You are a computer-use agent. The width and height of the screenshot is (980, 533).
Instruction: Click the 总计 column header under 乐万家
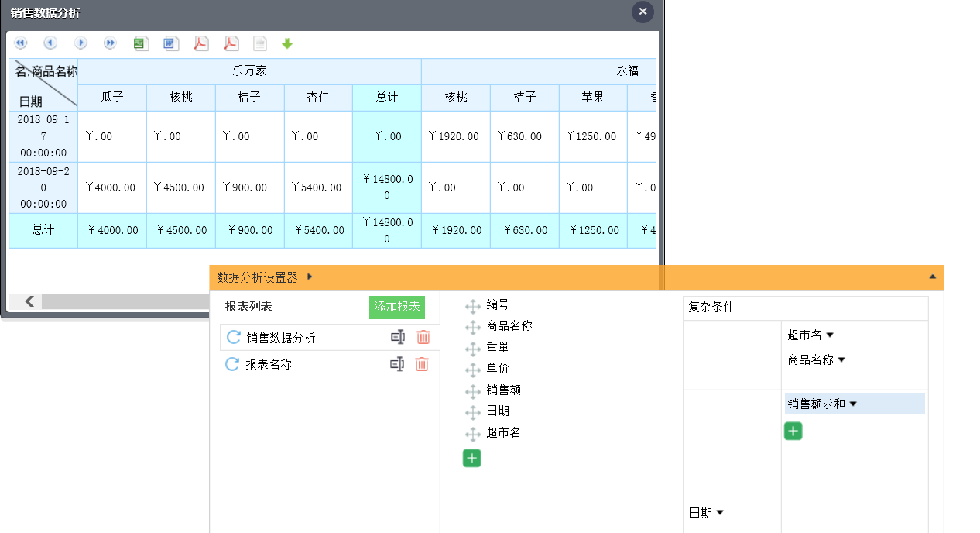[x=387, y=98]
